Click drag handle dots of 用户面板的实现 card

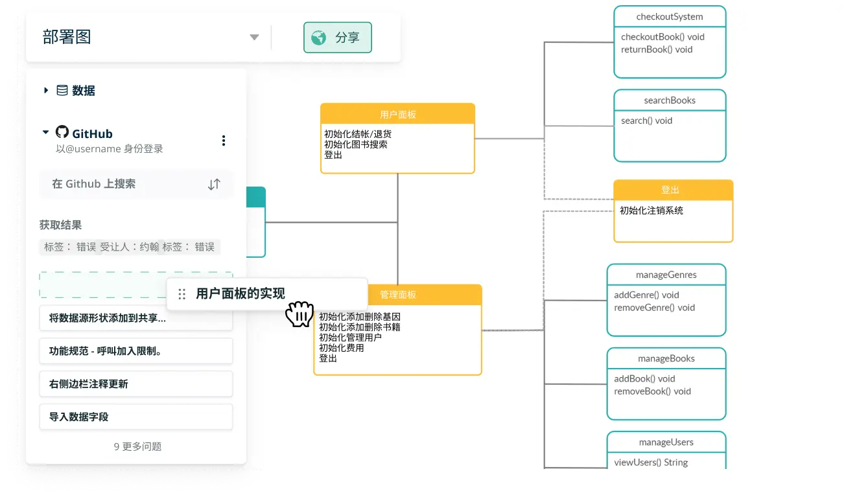(182, 294)
